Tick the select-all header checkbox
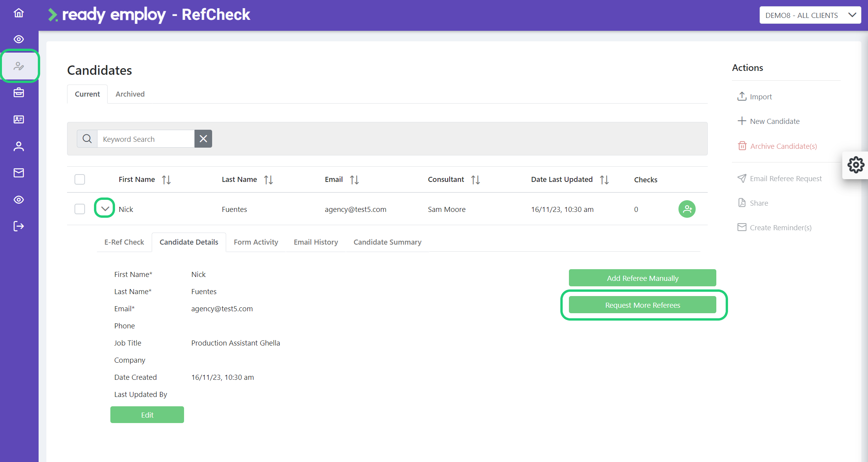 click(x=80, y=179)
